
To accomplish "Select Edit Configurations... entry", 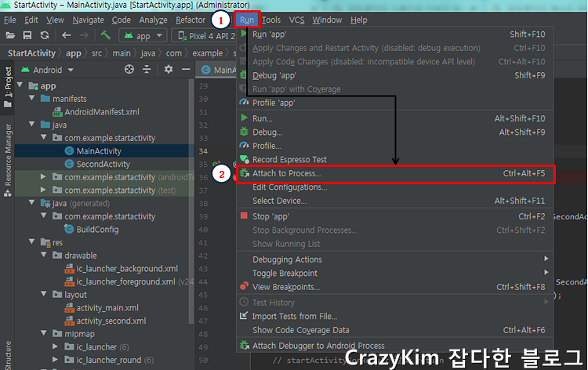I will point(395,187).
